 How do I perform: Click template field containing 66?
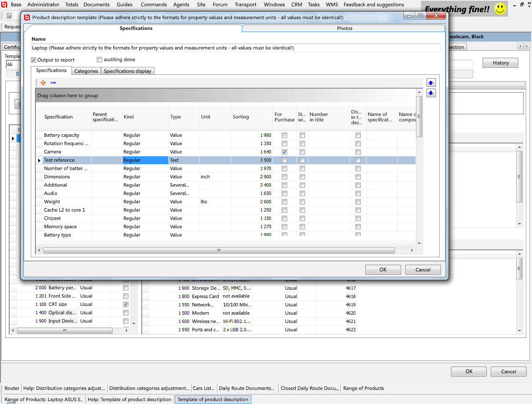tap(12, 64)
